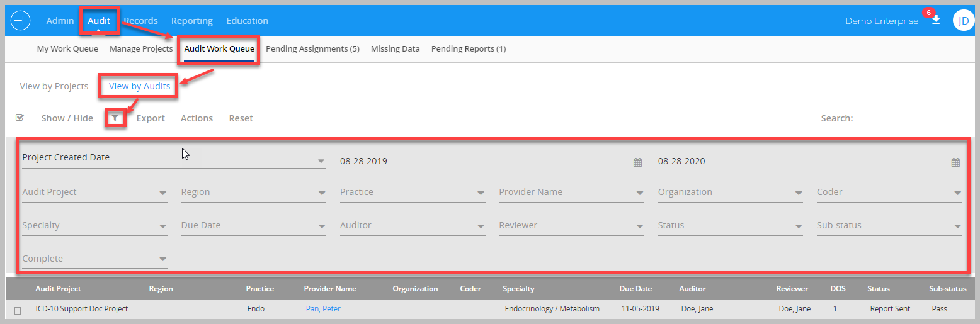Open the Pan, Peter provider link
Screen dimensions: 980x324
[323, 308]
